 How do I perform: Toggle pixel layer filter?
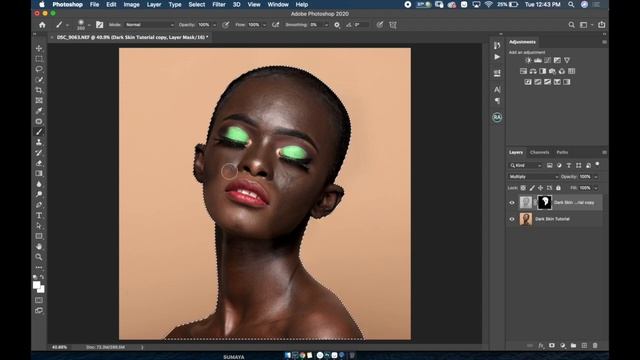click(549, 165)
